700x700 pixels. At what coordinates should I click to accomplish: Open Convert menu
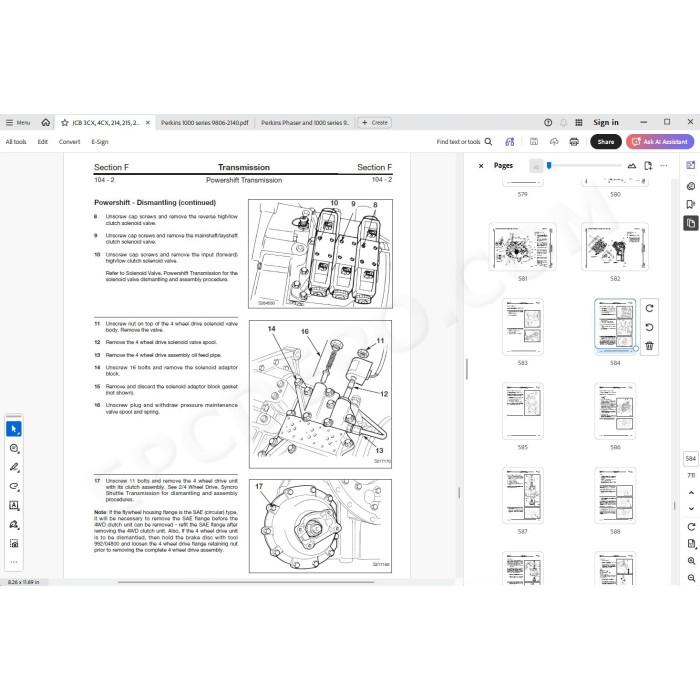tap(69, 142)
